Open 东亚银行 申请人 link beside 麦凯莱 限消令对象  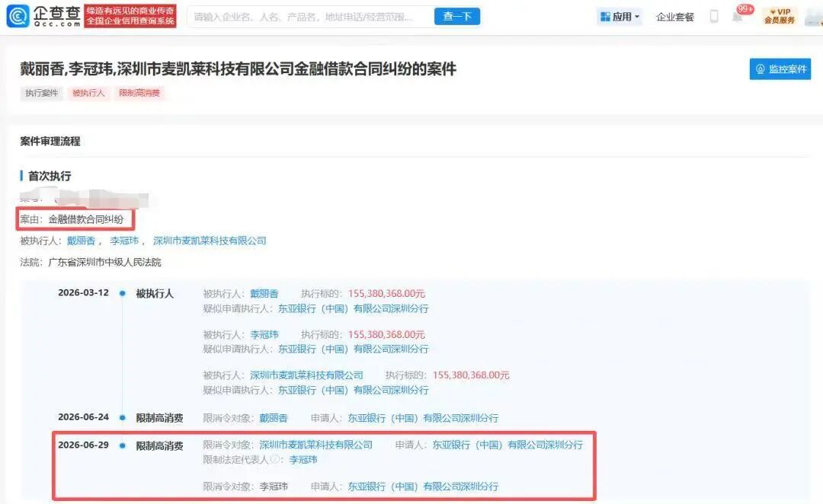[508, 445]
